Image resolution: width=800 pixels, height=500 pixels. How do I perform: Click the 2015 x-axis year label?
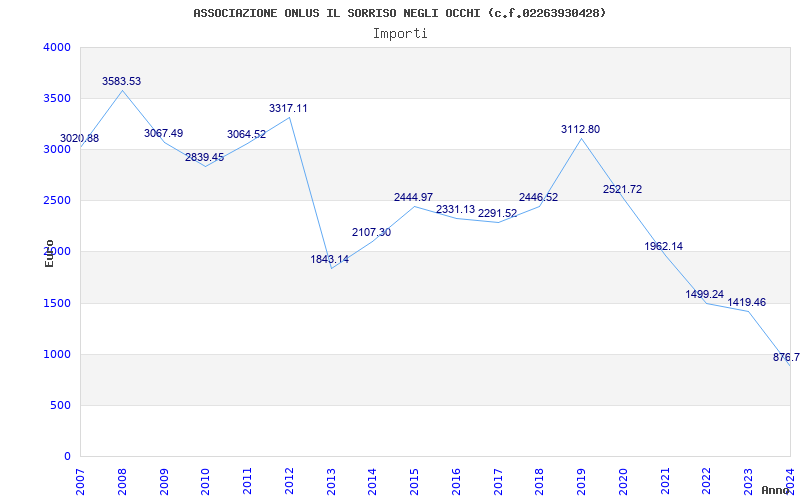pos(414,481)
